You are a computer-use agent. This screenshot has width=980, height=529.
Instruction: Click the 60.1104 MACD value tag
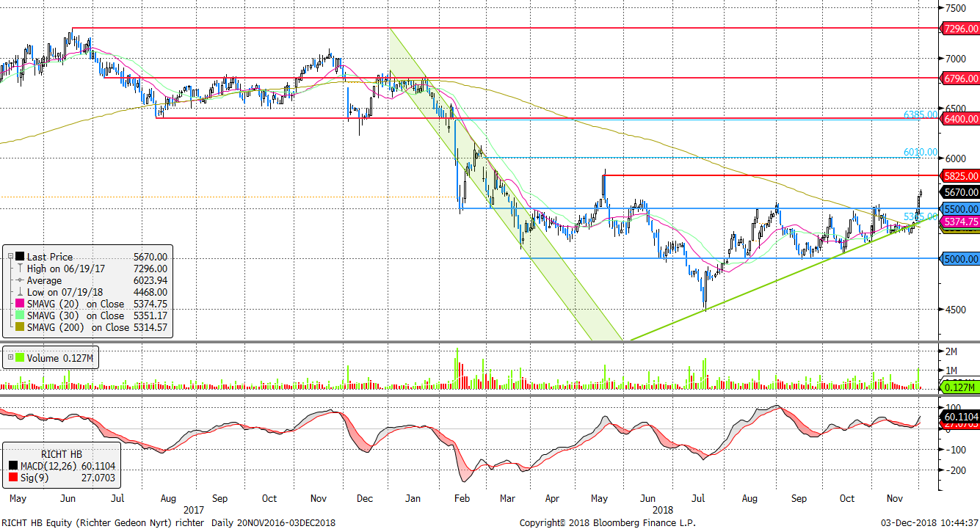959,417
